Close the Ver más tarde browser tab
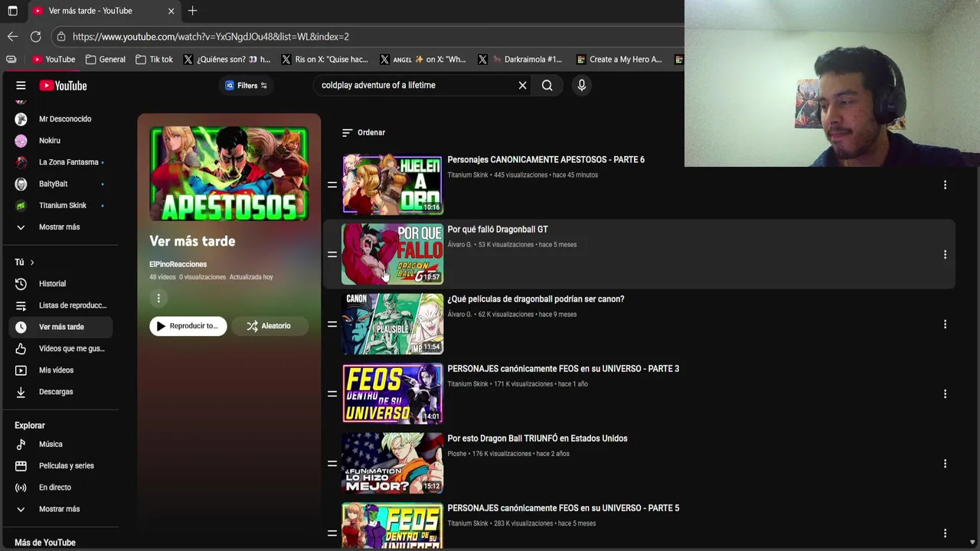This screenshot has width=980, height=551. (171, 11)
